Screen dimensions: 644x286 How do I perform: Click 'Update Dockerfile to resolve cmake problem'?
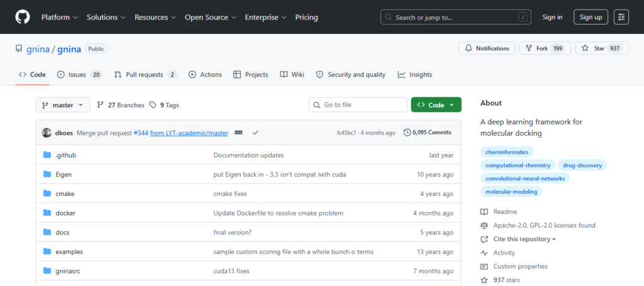[279, 213]
